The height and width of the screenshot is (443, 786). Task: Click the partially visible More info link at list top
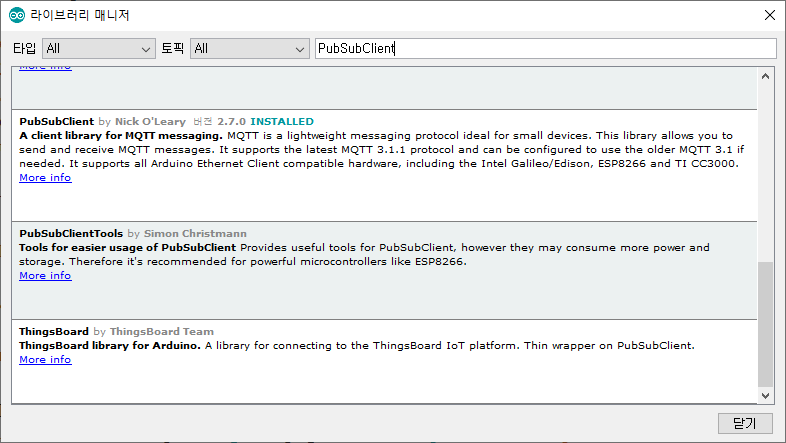[45, 68]
